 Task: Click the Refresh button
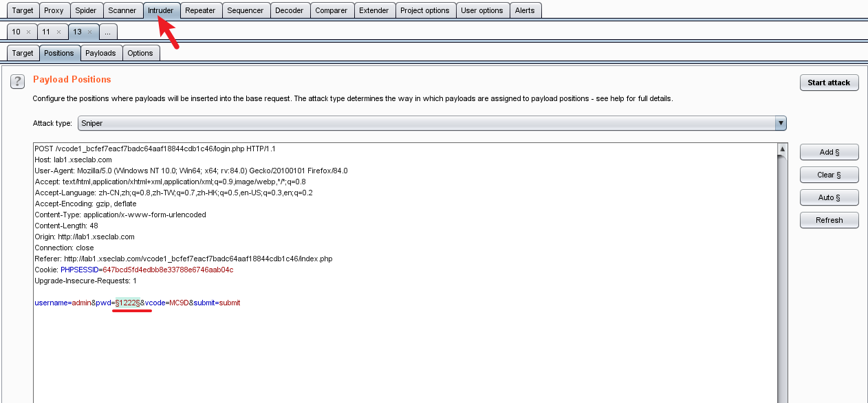point(829,220)
